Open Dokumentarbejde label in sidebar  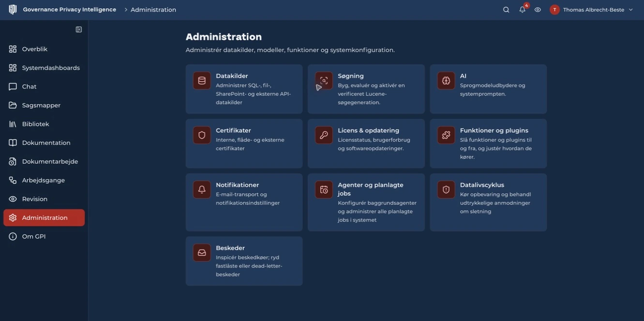click(x=50, y=161)
